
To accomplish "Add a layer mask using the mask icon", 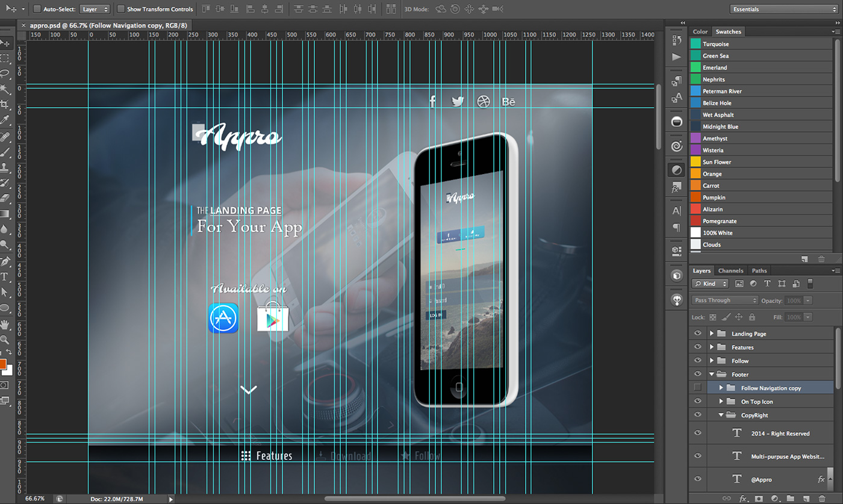I will 759,499.
